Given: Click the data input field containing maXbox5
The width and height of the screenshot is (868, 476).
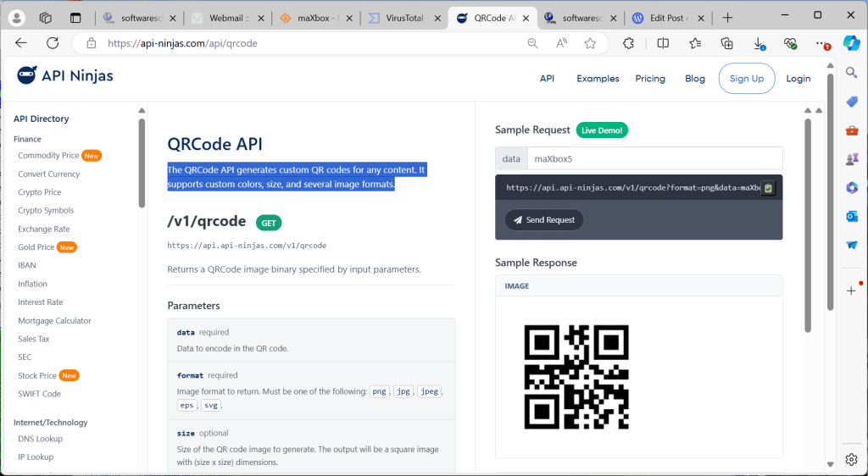Looking at the screenshot, I should (x=654, y=158).
